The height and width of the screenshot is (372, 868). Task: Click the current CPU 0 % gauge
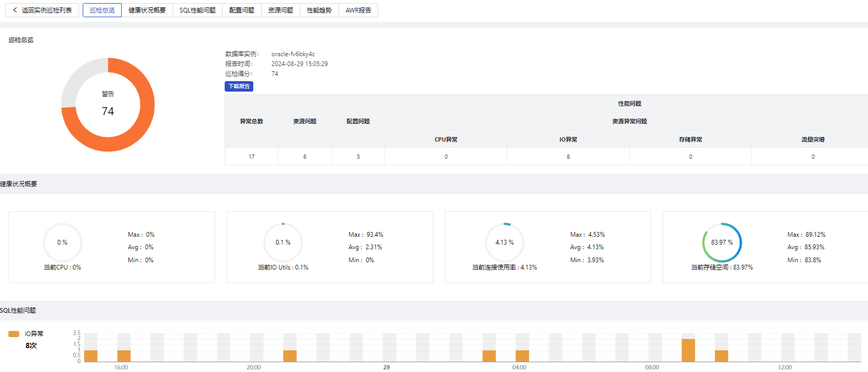point(62,242)
